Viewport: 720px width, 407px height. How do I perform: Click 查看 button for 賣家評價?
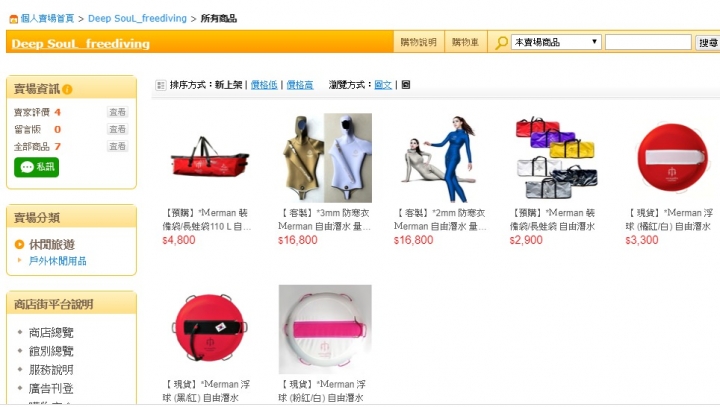[x=117, y=112]
